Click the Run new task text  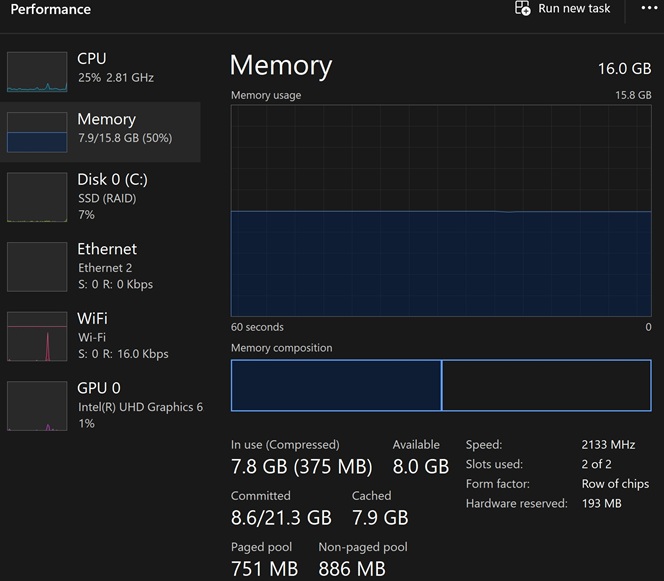click(574, 8)
